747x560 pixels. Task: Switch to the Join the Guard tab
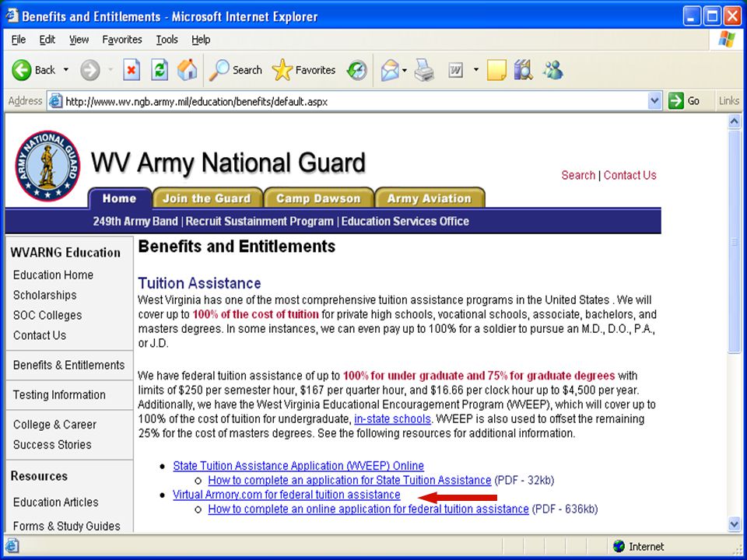click(x=207, y=198)
